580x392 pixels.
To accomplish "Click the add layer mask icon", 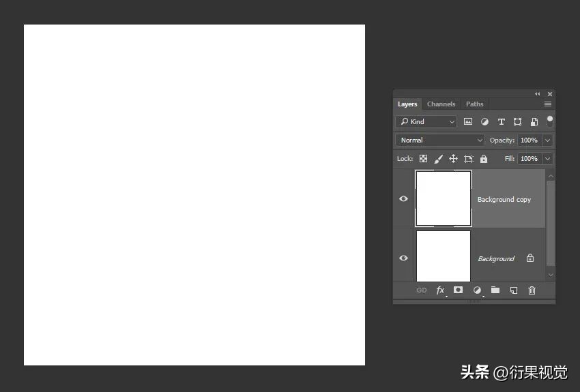I will point(459,290).
